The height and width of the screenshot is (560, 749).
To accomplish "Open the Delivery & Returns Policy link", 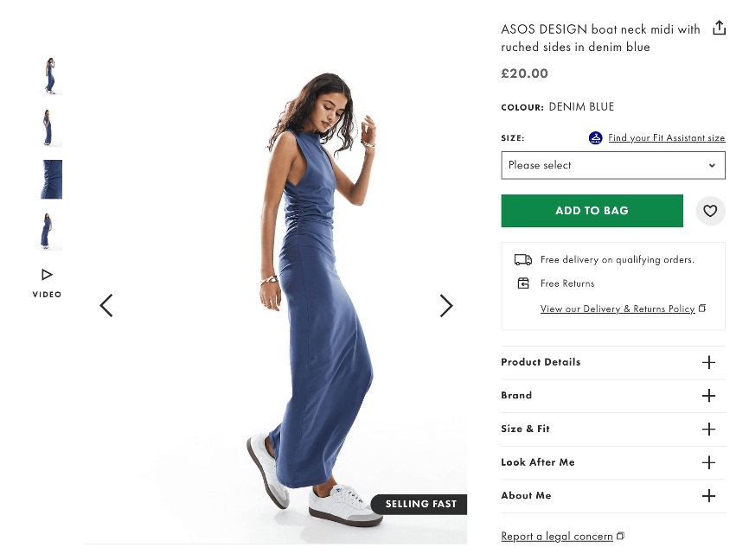I will 618,309.
